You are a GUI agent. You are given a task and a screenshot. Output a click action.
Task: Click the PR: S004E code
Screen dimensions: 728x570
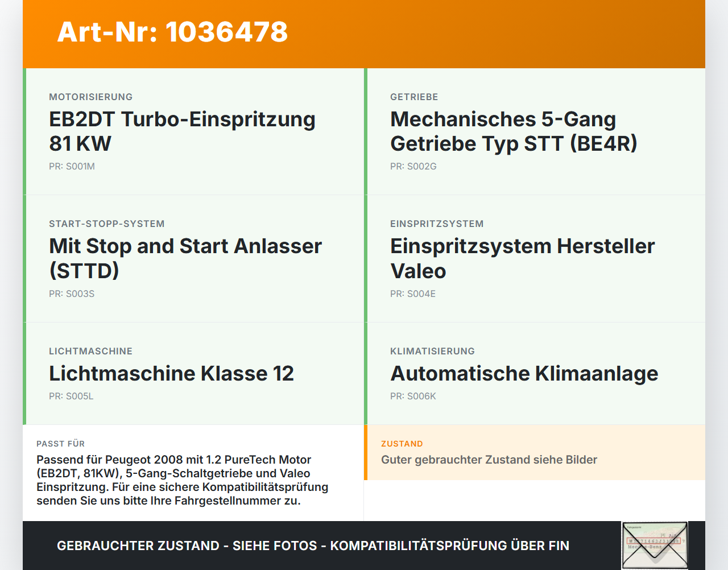pos(413,294)
